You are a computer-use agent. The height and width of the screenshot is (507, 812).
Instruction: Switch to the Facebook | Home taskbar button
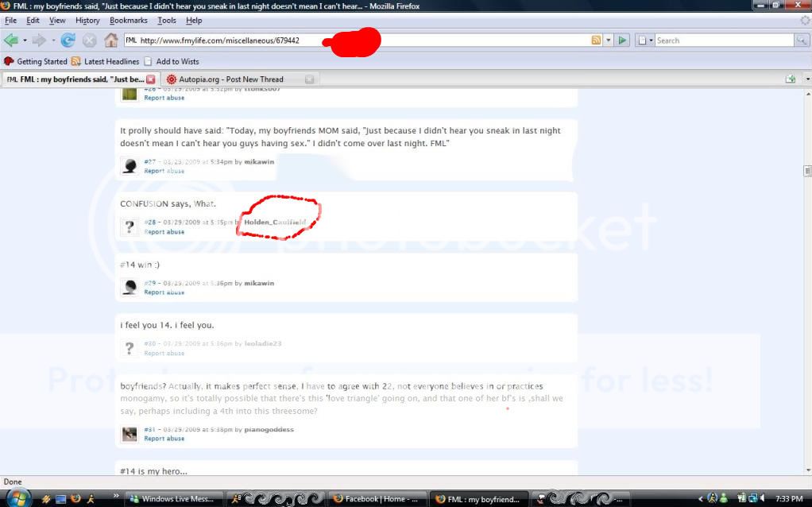[378, 499]
